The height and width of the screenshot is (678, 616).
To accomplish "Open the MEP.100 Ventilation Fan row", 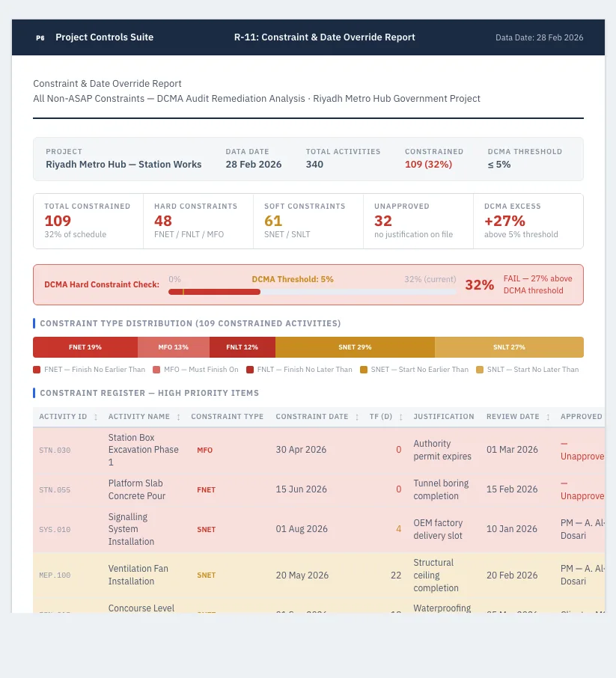I will tap(319, 575).
